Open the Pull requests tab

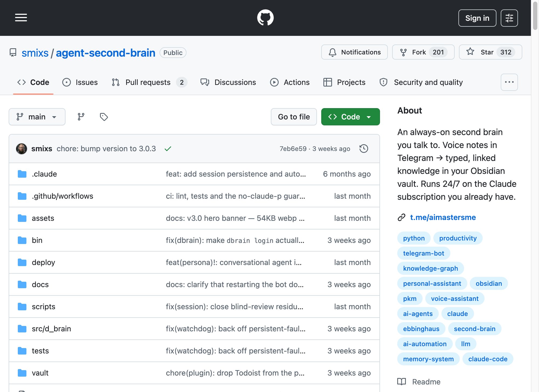[x=149, y=82]
